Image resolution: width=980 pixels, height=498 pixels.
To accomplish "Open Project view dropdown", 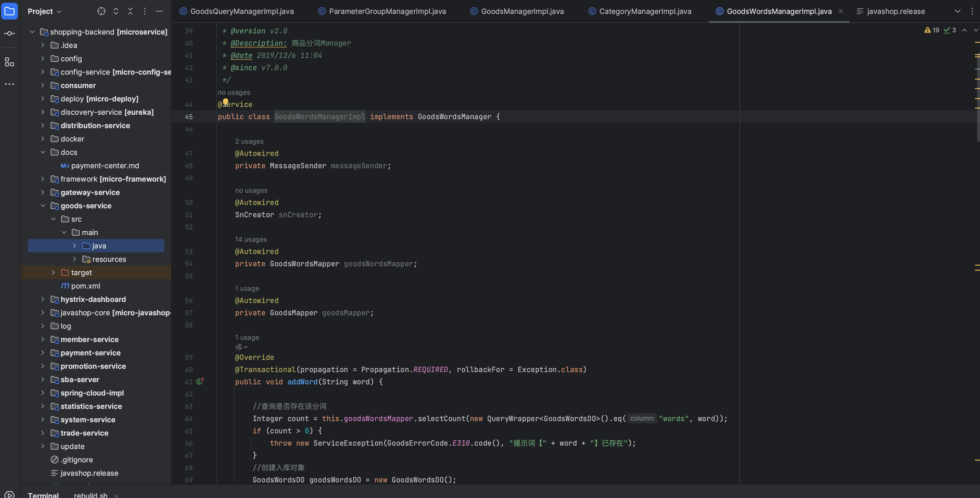I will [x=45, y=11].
